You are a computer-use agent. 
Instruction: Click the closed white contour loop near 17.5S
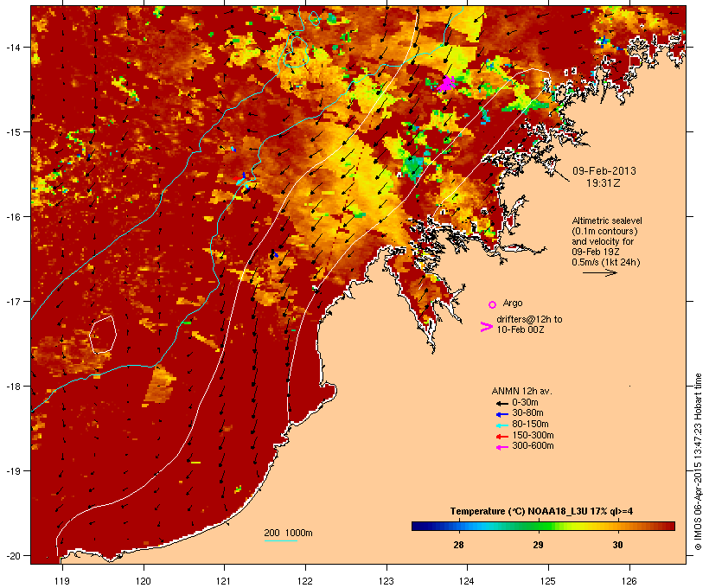click(103, 335)
